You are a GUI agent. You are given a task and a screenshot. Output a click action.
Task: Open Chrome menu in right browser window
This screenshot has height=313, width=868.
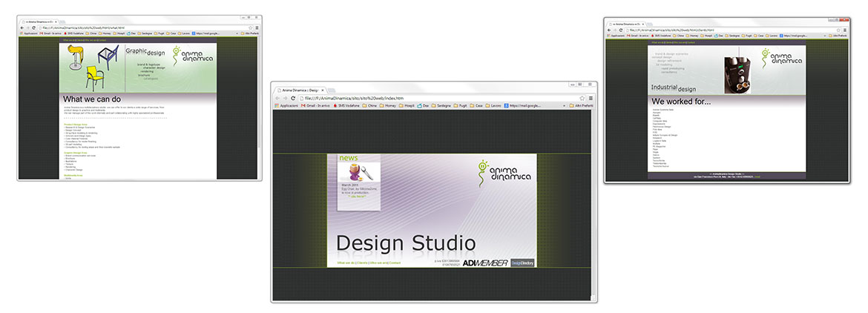(845, 30)
